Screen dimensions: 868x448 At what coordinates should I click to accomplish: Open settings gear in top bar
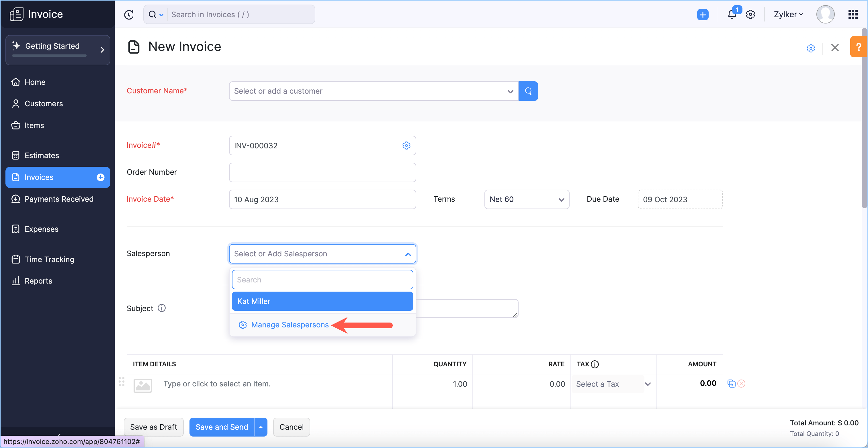[750, 15]
